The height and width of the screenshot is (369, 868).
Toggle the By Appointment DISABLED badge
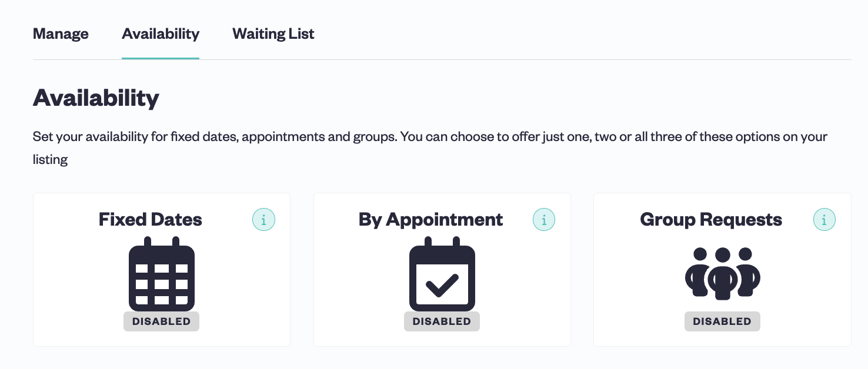pos(442,321)
